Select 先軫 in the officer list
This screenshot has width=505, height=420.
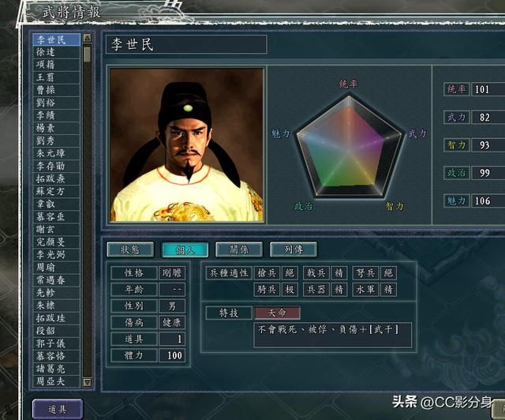point(56,292)
